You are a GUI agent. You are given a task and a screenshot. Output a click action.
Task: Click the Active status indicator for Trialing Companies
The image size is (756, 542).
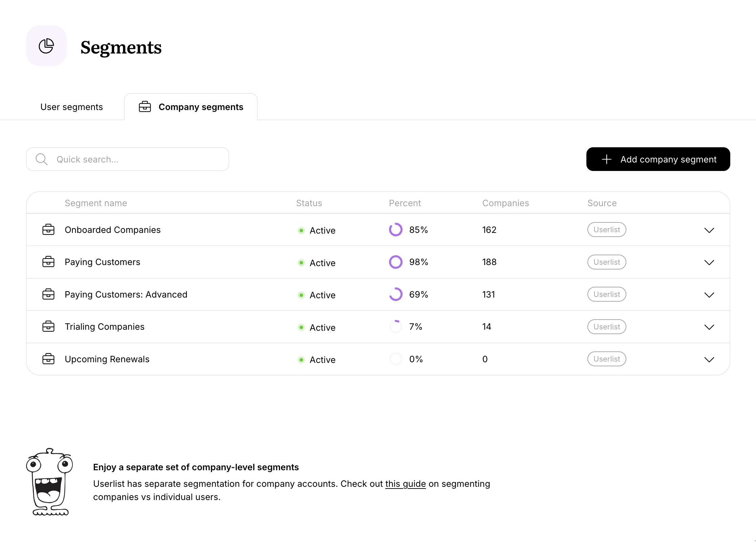[301, 327]
